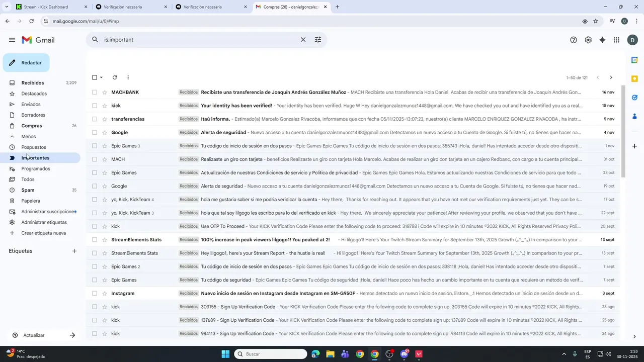Get add-ons plus icon in side panel
The height and width of the screenshot is (362, 644).
[634, 146]
